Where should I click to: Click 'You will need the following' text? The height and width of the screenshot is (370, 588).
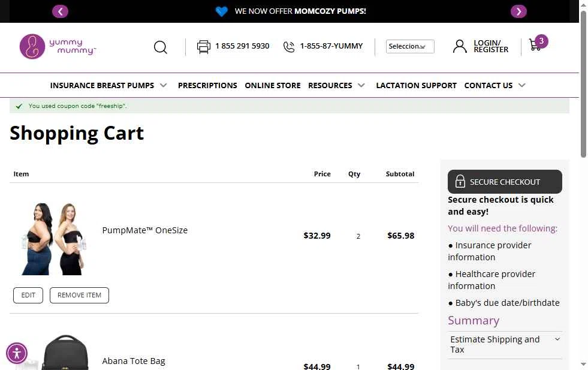click(502, 228)
